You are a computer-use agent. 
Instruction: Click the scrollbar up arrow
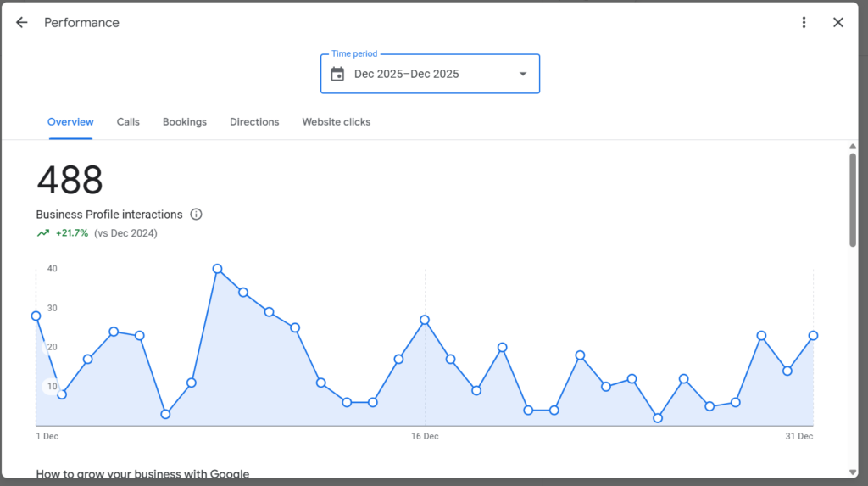(853, 147)
